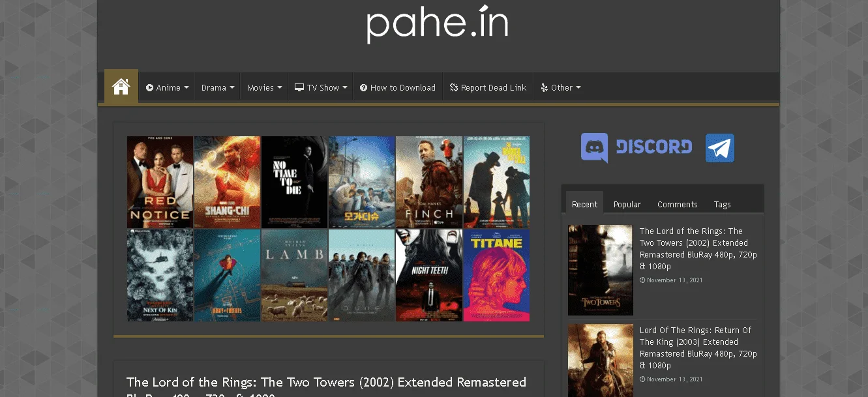Open sidebar link Return Of The King Extended
The image size is (868, 397).
(698, 347)
